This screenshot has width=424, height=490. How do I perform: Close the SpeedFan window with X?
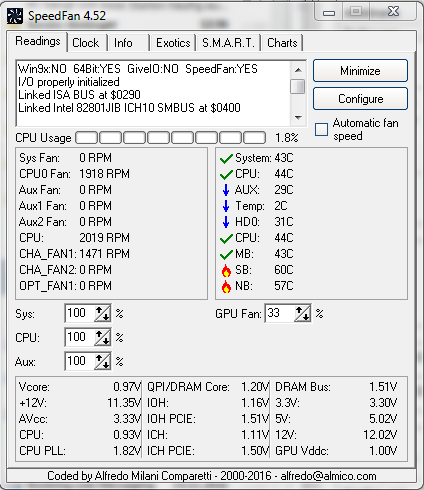click(x=393, y=12)
